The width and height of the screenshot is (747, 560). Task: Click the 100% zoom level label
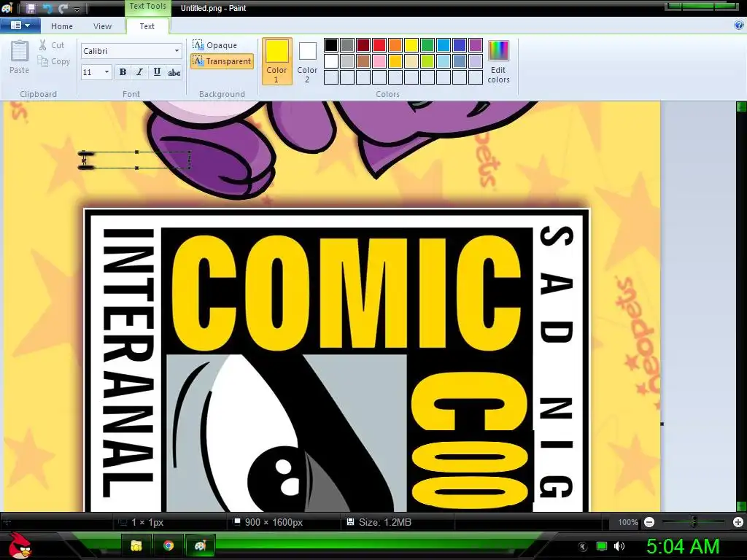[628, 522]
